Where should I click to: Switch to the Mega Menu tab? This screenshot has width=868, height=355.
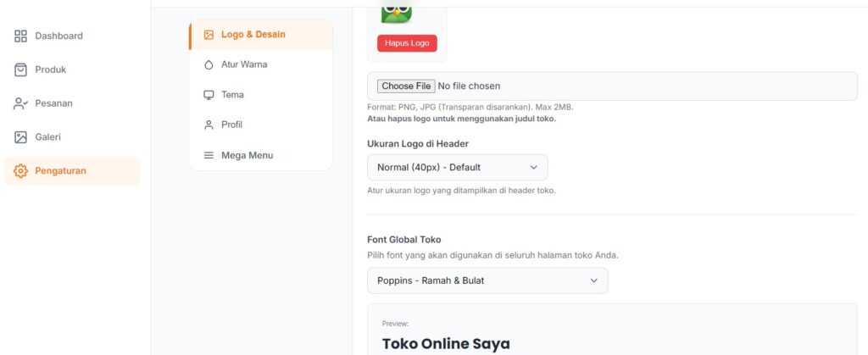coord(247,156)
